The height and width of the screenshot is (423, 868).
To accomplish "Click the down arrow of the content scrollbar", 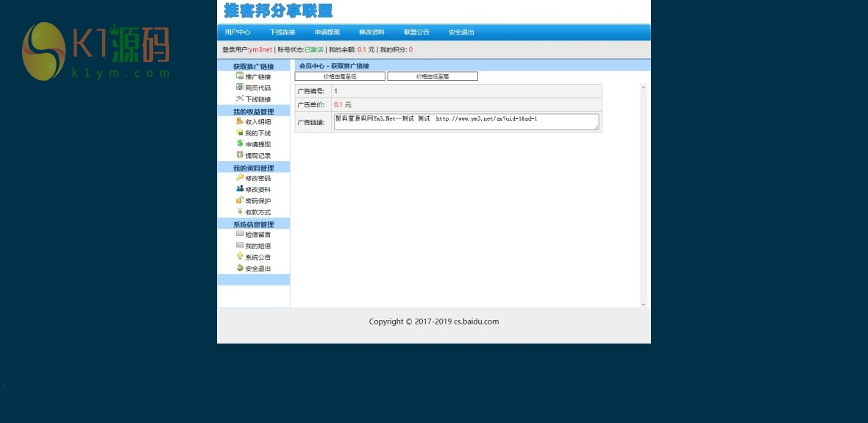I will 643,305.
